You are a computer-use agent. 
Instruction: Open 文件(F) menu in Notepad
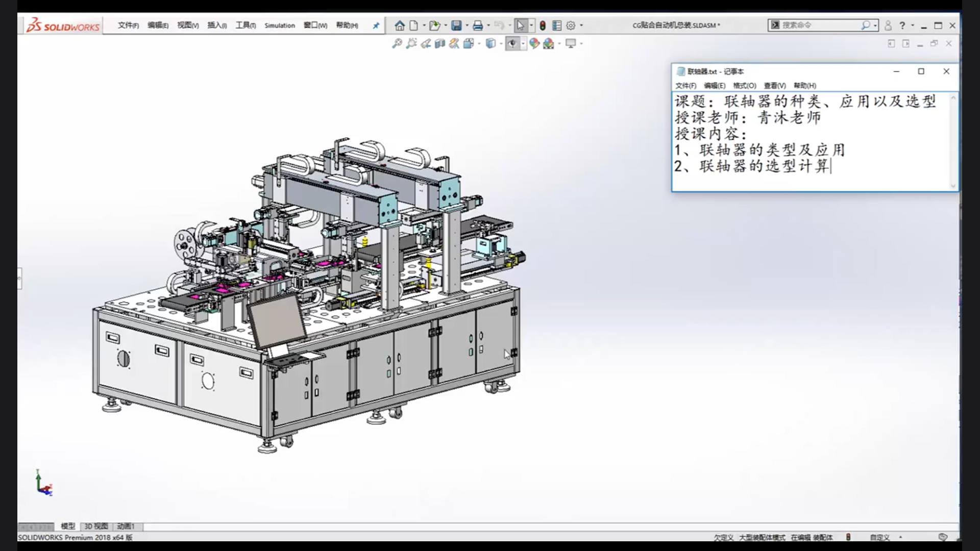(685, 86)
